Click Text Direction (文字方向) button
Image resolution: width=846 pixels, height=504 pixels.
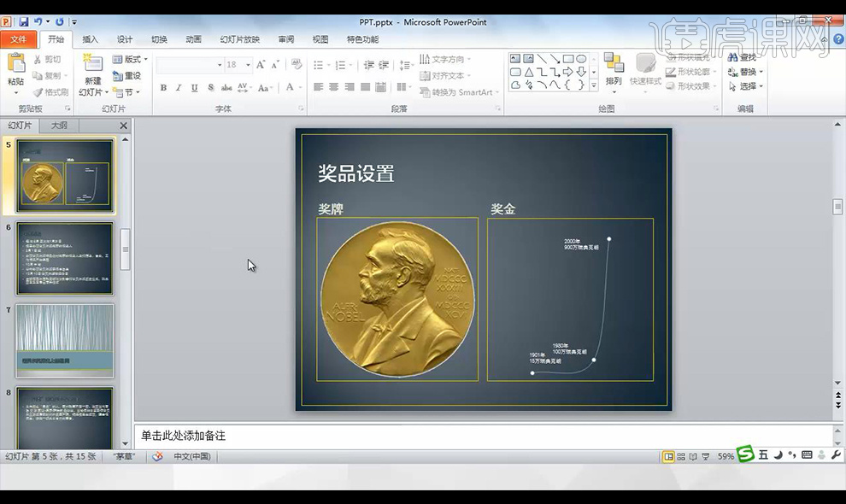point(444,59)
